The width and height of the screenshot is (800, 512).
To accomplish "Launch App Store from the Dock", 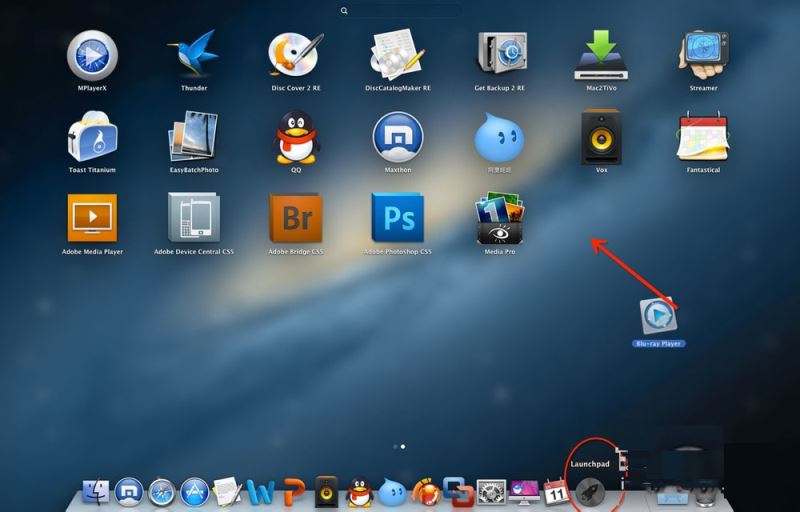I will click(195, 492).
